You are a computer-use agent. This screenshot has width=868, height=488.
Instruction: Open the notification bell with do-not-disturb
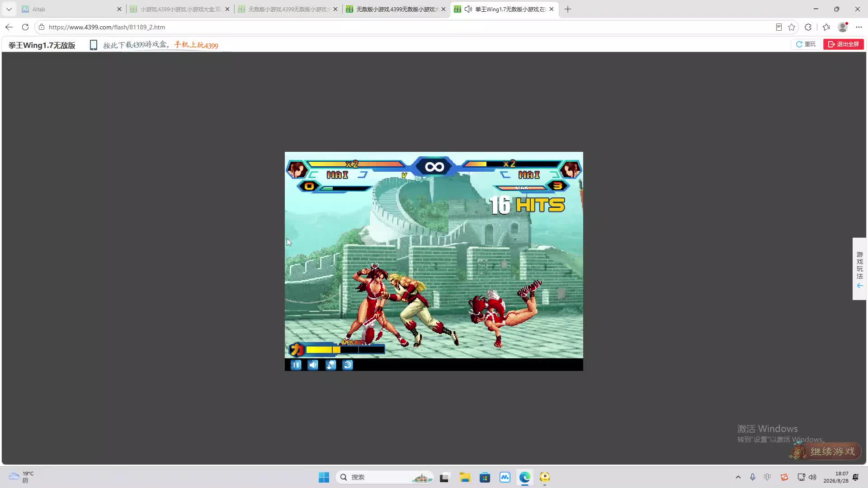click(856, 477)
